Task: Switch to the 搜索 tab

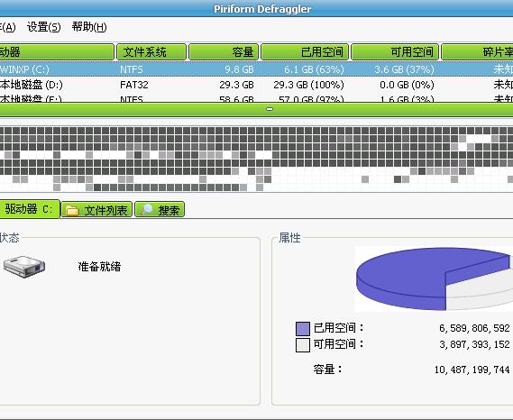Action: click(160, 210)
